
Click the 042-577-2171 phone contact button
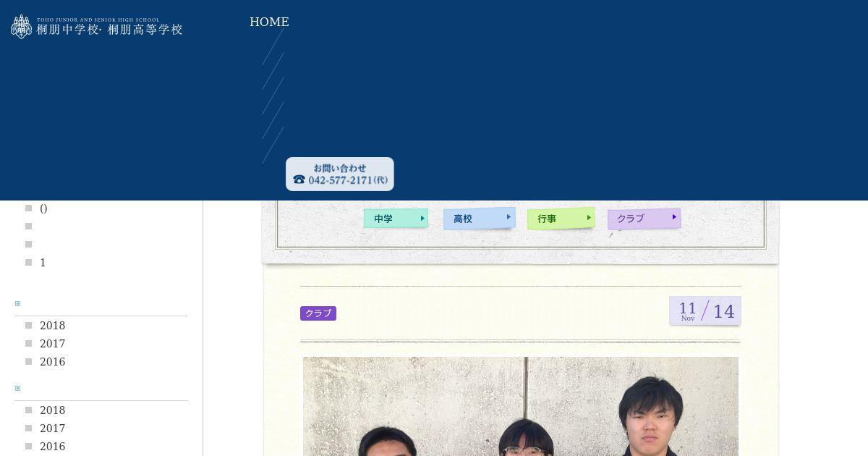340,174
